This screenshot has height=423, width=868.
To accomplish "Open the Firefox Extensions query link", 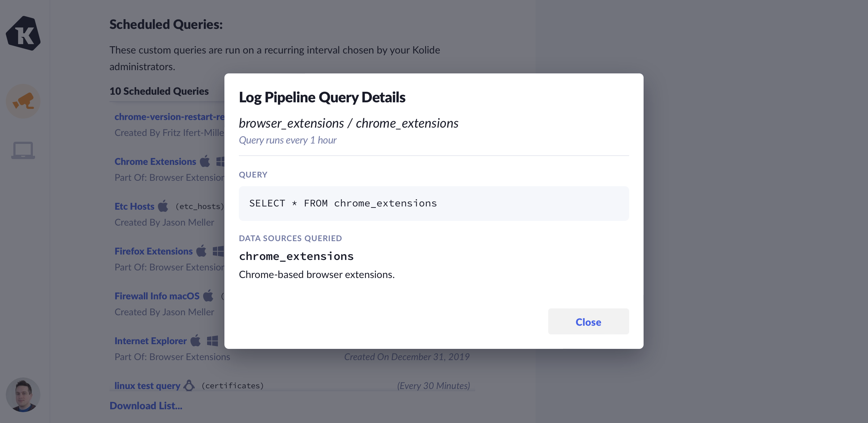I will pyautogui.click(x=154, y=251).
